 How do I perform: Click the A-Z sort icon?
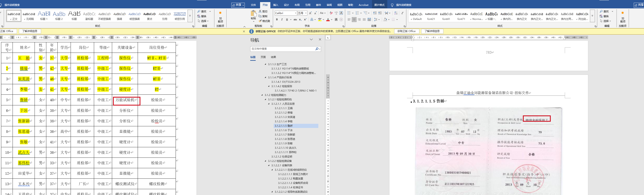[396, 13]
